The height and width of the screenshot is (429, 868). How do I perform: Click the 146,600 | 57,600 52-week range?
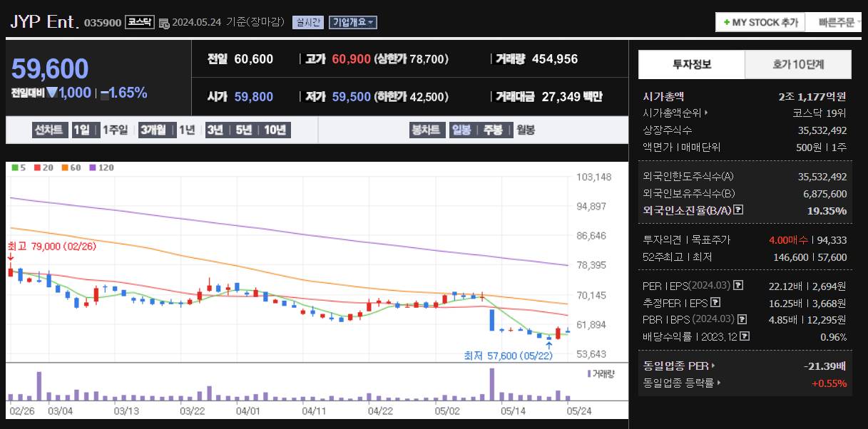810,257
